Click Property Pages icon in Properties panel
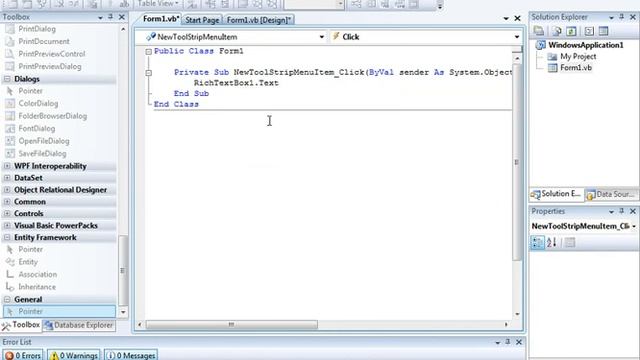The image size is (640, 360). point(570,242)
